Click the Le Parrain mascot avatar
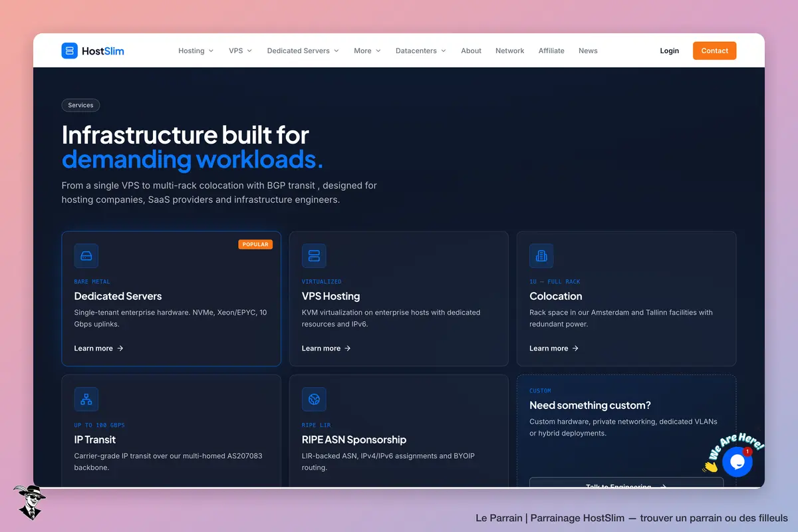Screen dimensions: 798x532 [x=29, y=502]
